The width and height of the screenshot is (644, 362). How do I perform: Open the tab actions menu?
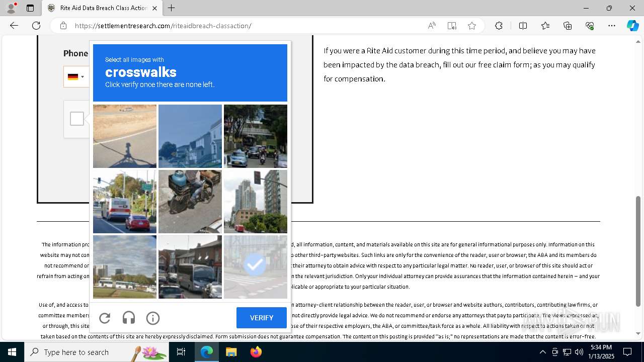pyautogui.click(x=30, y=8)
